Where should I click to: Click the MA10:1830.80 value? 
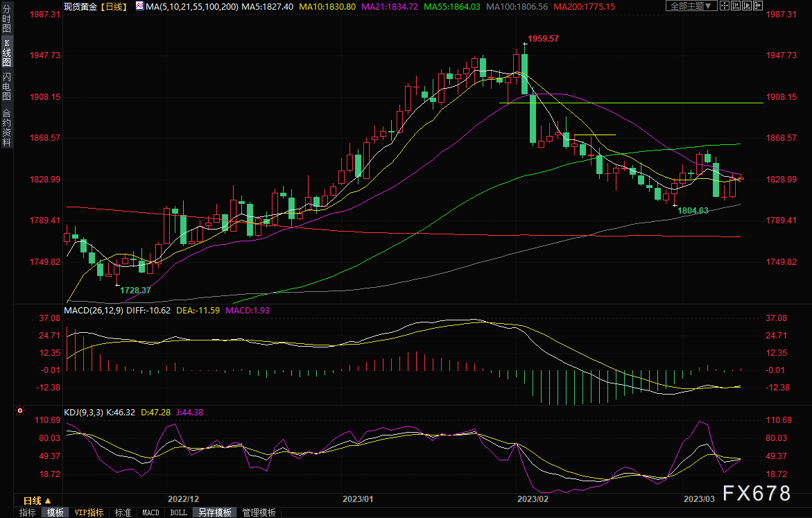(327, 7)
